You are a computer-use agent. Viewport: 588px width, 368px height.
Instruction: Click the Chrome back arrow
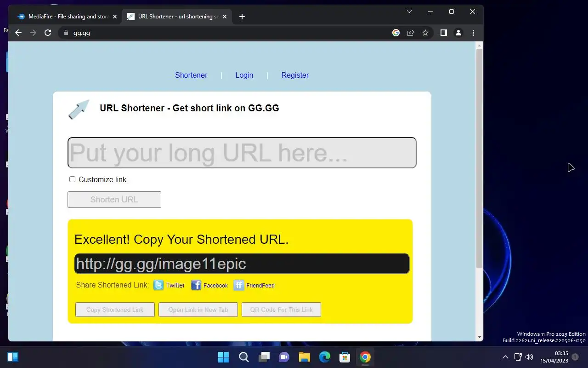[x=18, y=33]
